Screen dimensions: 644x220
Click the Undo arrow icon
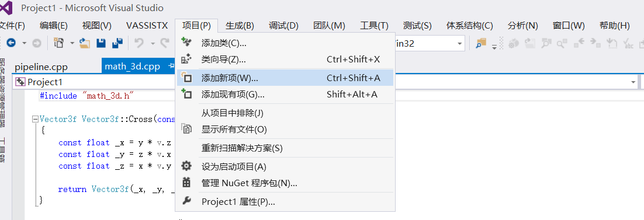point(139,43)
